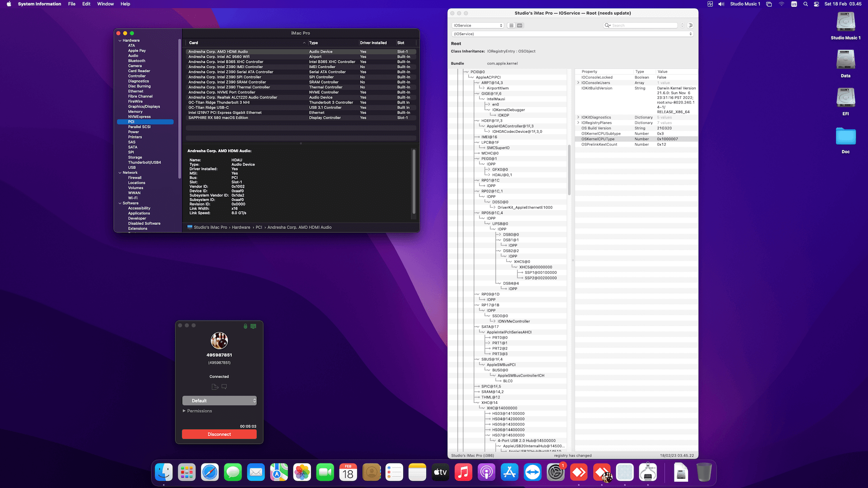The height and width of the screenshot is (488, 868).
Task: Collapse the Hardware section in System Information sidebar
Action: pyautogui.click(x=120, y=40)
